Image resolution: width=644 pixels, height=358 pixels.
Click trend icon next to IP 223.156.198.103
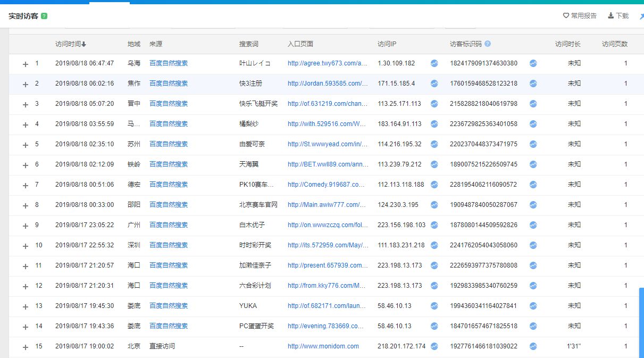(434, 225)
